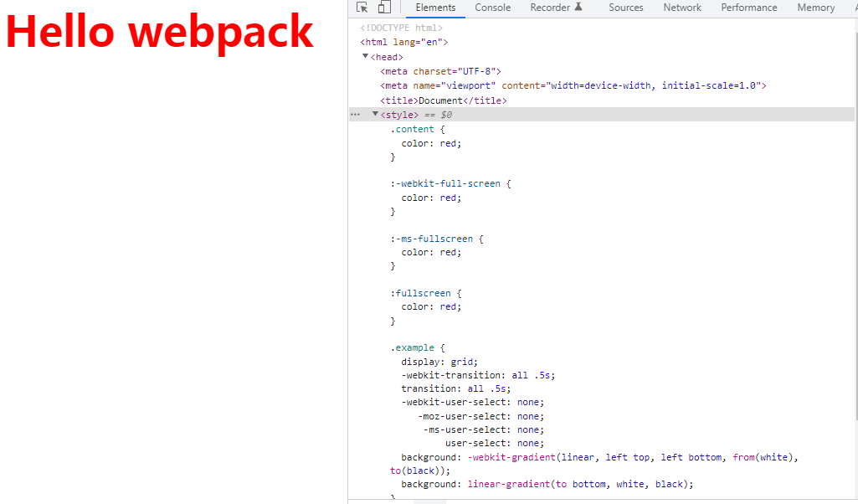Select the title Document node
Screen dimensions: 858x504
point(443,100)
